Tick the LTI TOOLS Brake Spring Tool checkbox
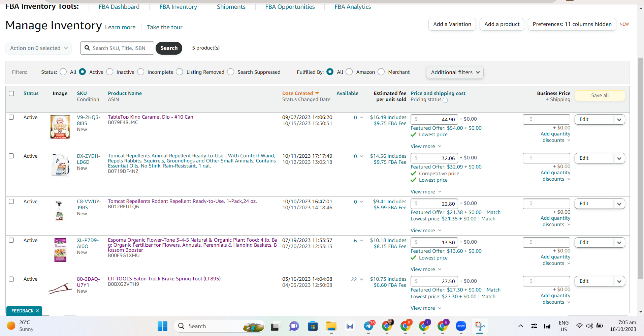 (x=11, y=279)
